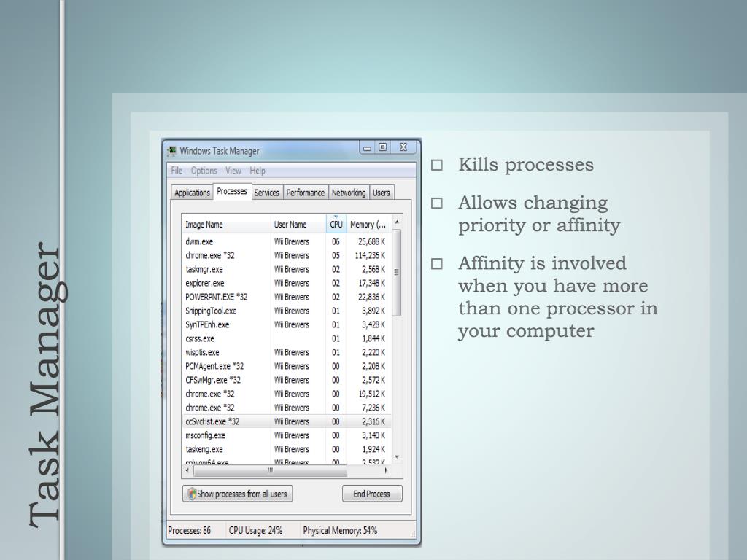747x560 pixels.
Task: Switch to the Applications tab
Action: (192, 192)
